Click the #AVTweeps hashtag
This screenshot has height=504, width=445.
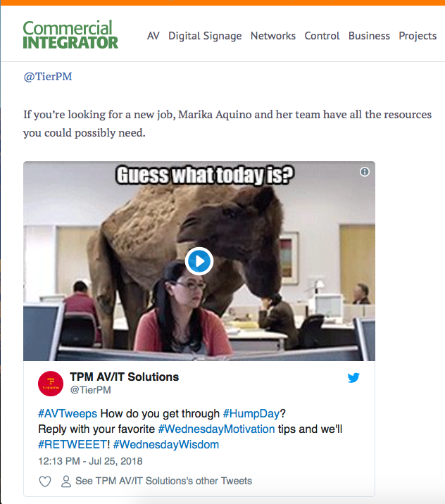click(x=68, y=413)
